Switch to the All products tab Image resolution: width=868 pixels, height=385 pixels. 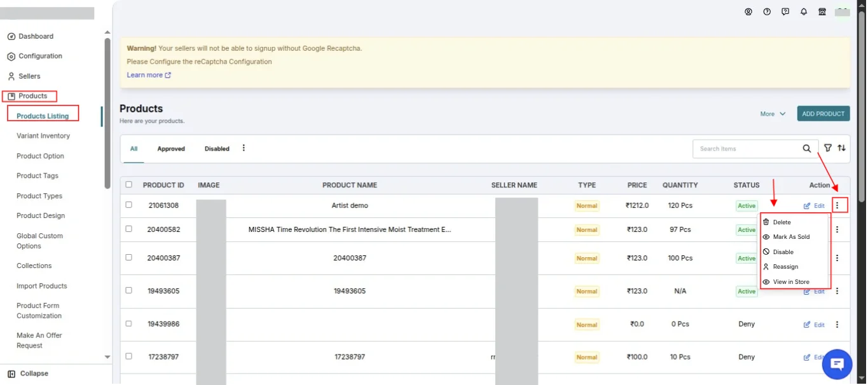(x=134, y=149)
